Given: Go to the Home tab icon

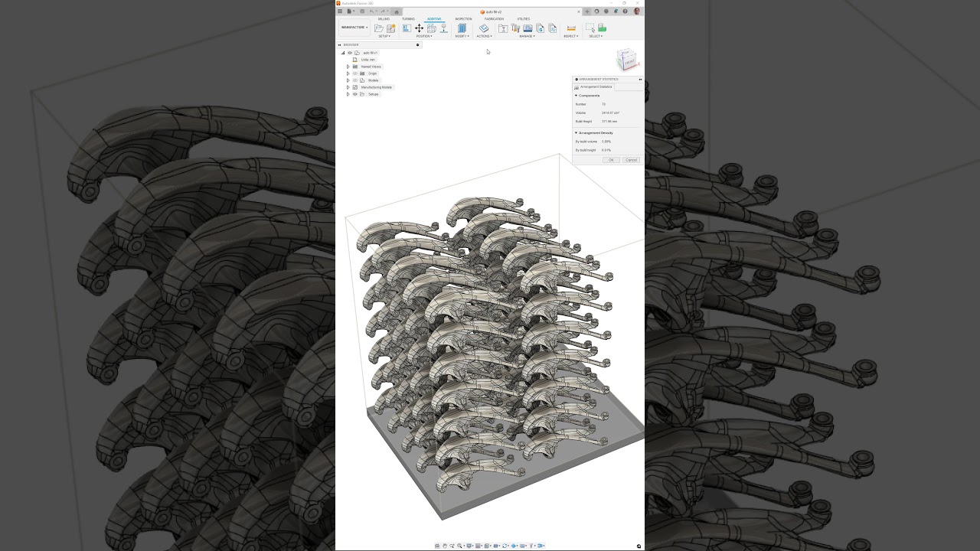Looking at the screenshot, I should [397, 11].
